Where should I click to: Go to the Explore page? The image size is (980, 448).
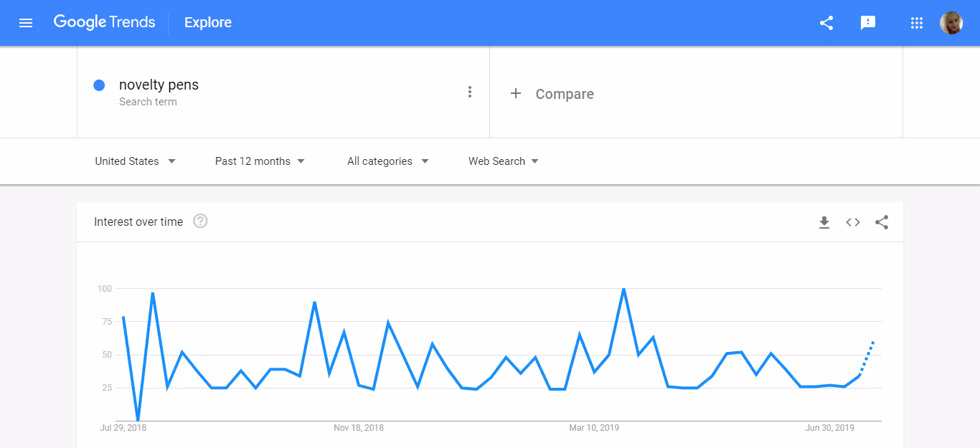(207, 22)
